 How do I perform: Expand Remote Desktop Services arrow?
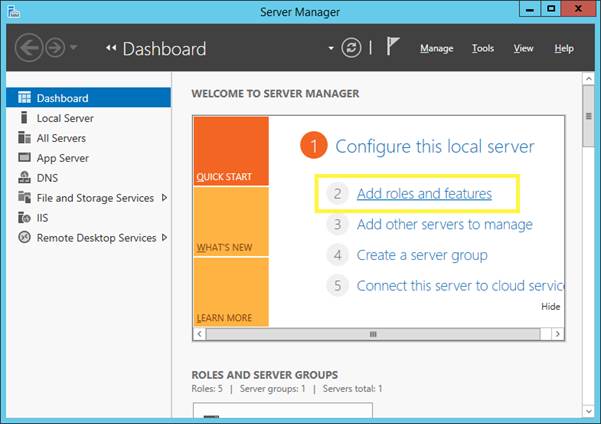tap(164, 238)
